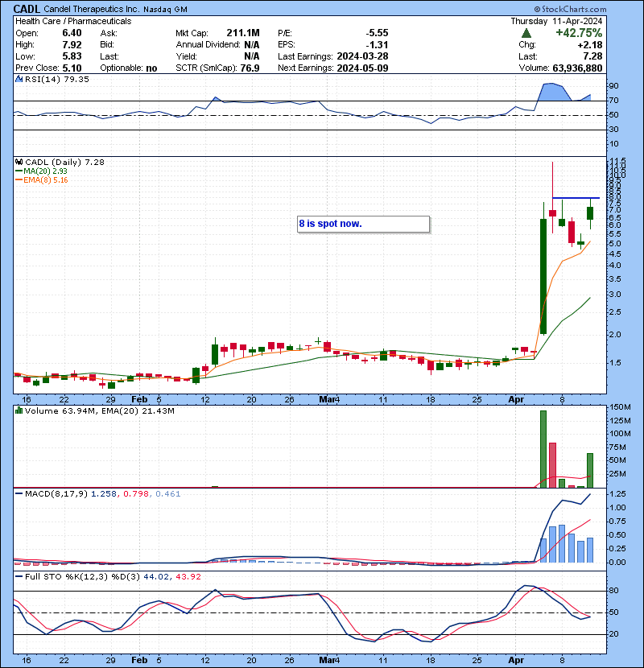Click the RSI(14) panel legend icon

(x=19, y=79)
